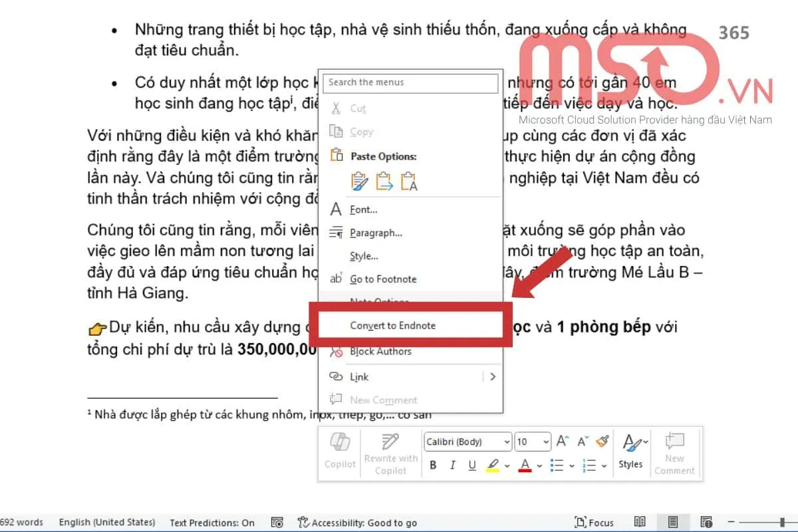Image resolution: width=798 pixels, height=532 pixels.
Task: Select Keep Text Only paste icon
Action: click(409, 181)
